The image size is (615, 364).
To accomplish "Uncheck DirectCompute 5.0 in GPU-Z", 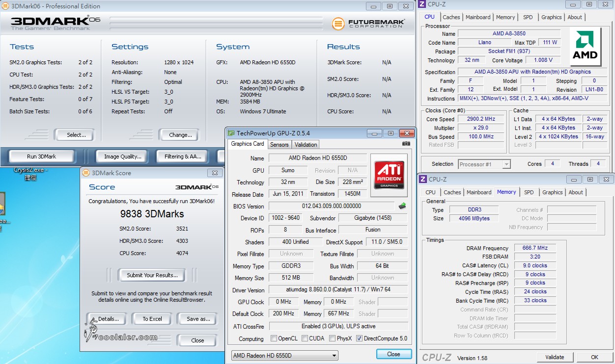I will [x=361, y=338].
